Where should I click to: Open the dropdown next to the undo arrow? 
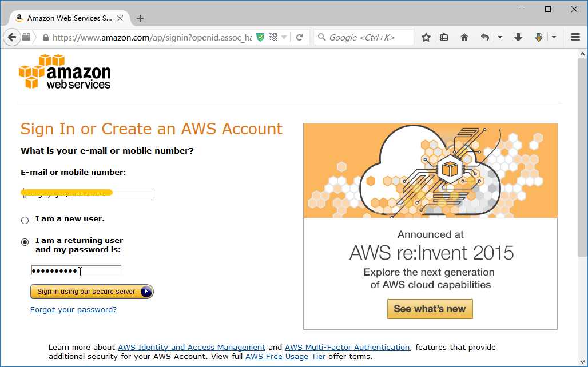pyautogui.click(x=500, y=37)
